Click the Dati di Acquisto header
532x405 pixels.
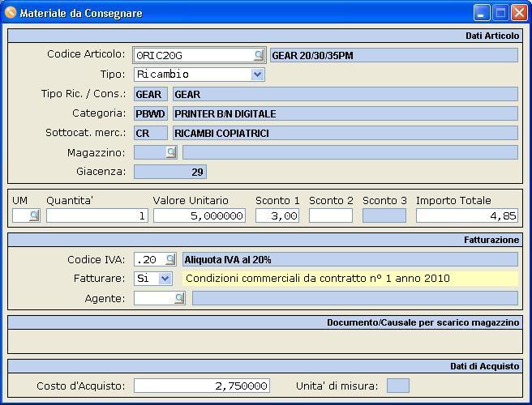265,366
